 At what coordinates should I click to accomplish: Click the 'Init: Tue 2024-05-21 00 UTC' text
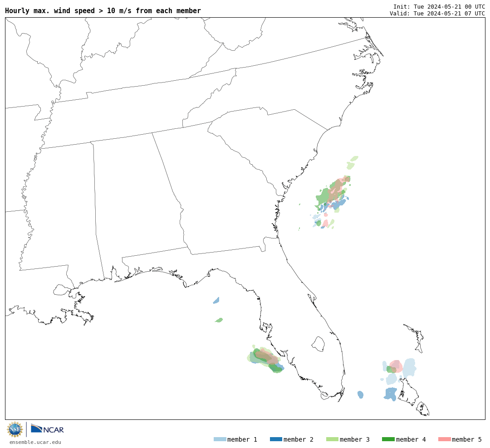point(439,6)
